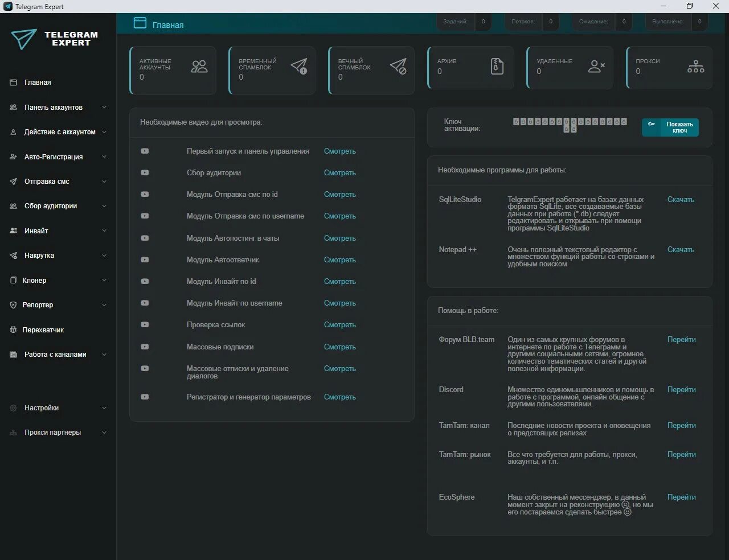Click the Архив zipped file icon
729x560 pixels.
pyautogui.click(x=497, y=67)
